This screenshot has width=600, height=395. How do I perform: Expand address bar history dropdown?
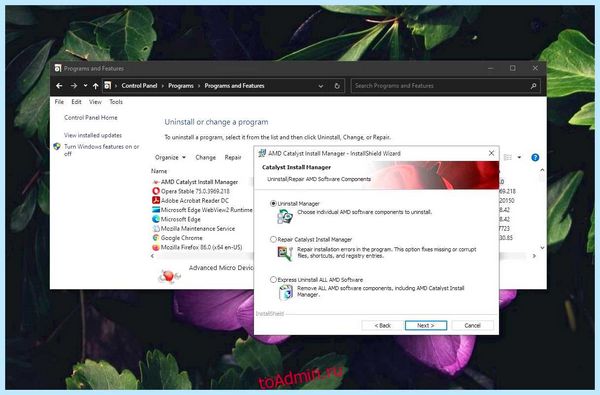pos(321,86)
